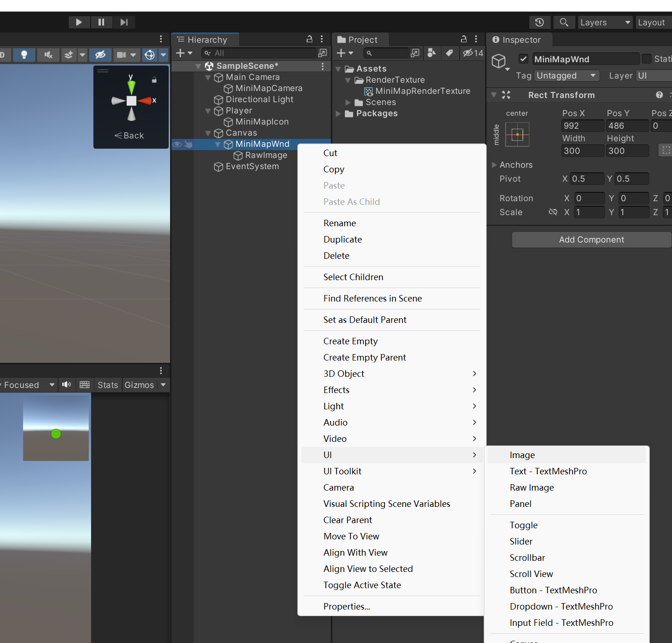Collapse the Player node arrow
This screenshot has height=643, width=672.
pyautogui.click(x=208, y=111)
